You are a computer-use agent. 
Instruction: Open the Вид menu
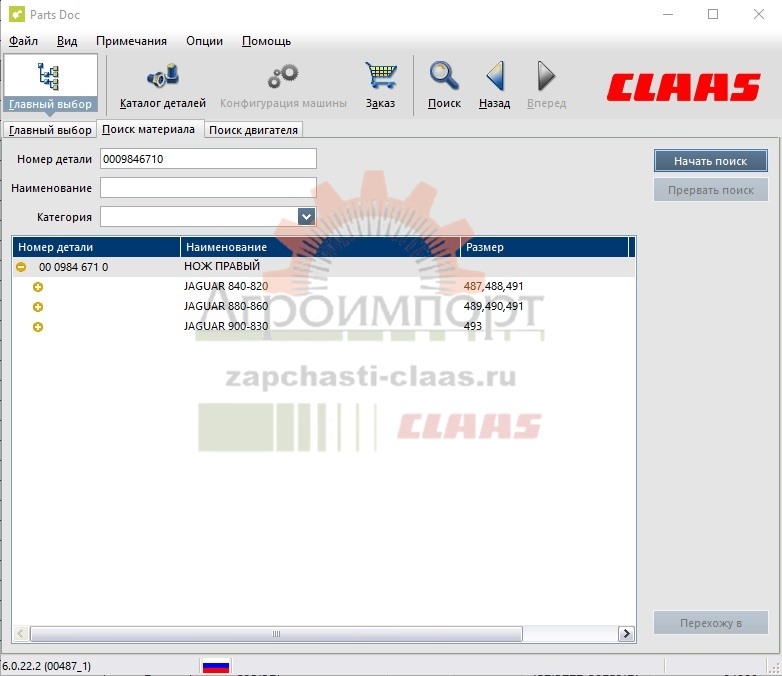(67, 41)
